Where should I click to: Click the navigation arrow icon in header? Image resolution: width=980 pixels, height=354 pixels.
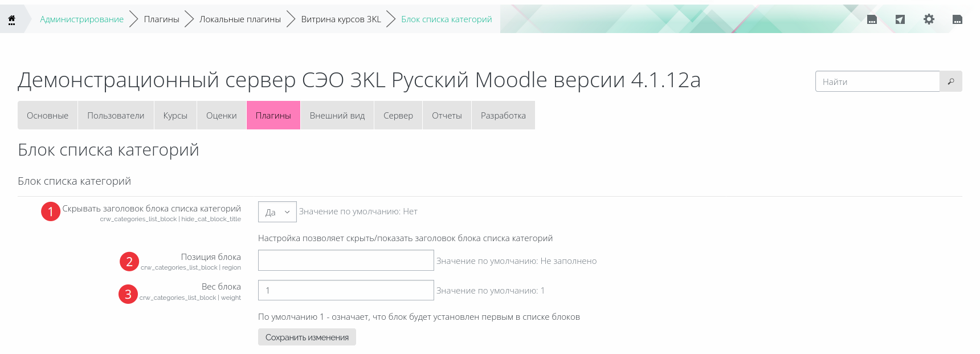900,19
